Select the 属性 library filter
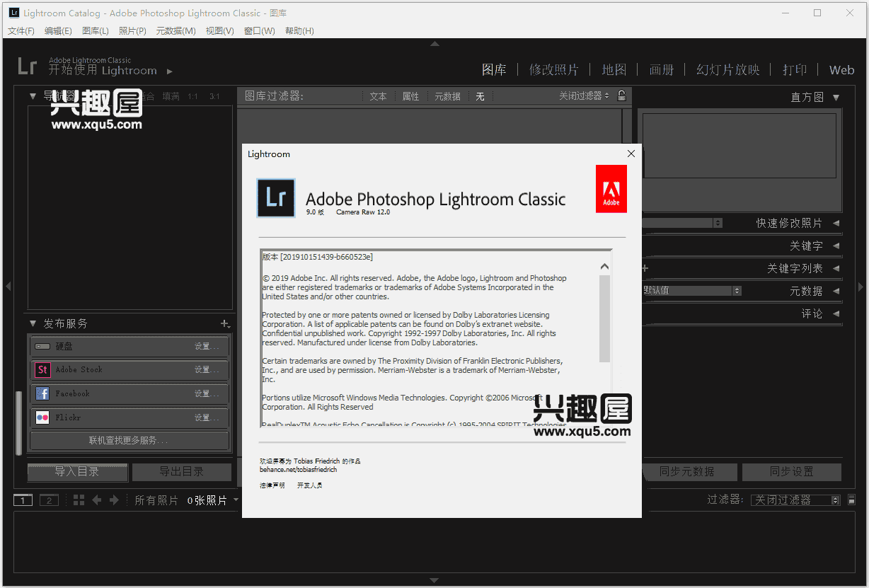Image resolution: width=869 pixels, height=588 pixels. 411,96
